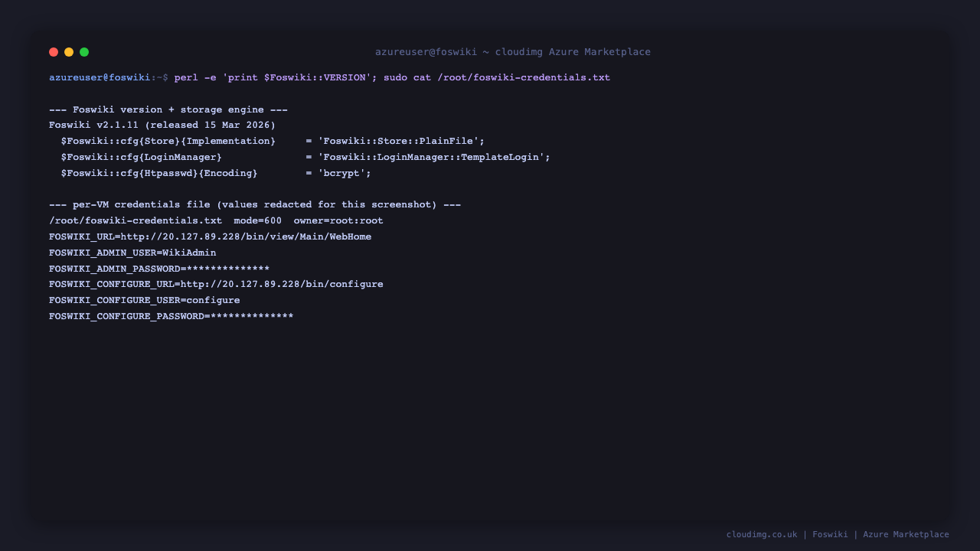Click the 'FOSWIKI_CONFIGURE_USER=configure' line
This screenshot has height=551, width=980.
[145, 300]
